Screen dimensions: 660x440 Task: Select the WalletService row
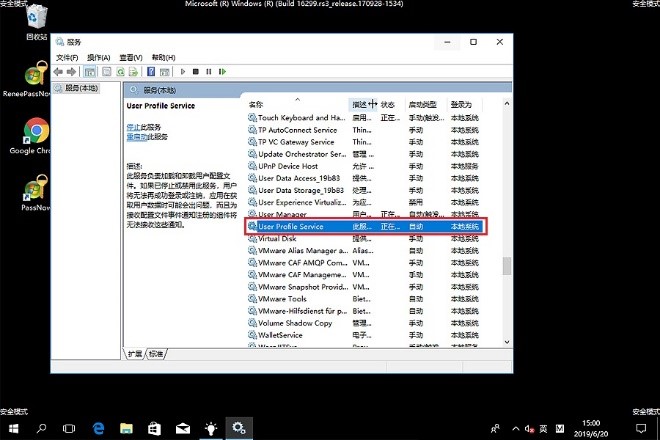click(364, 336)
